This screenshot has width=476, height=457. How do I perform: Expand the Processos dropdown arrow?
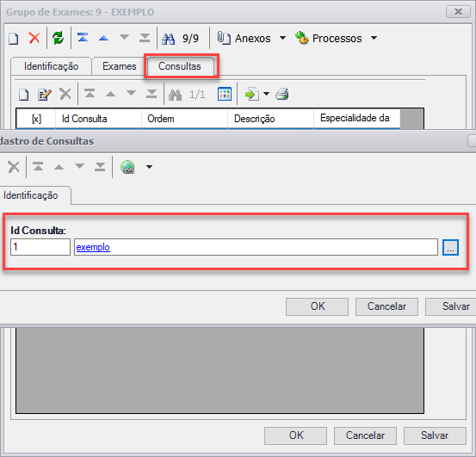tap(374, 38)
